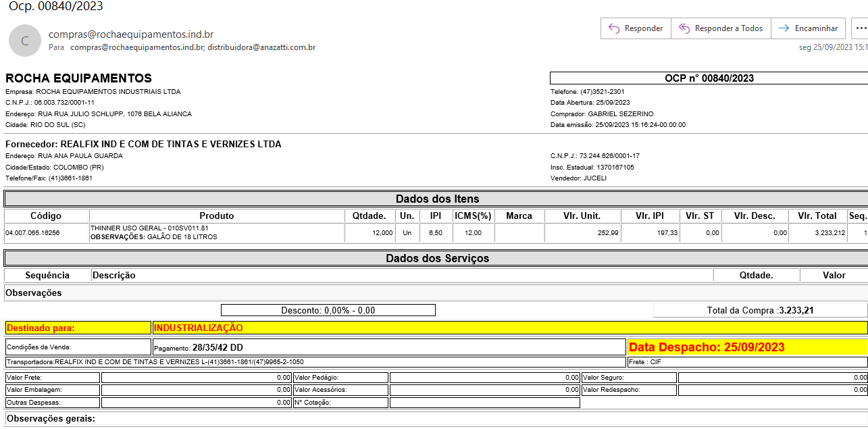
Task: Open the more actions ellipsis menu
Action: (x=860, y=28)
